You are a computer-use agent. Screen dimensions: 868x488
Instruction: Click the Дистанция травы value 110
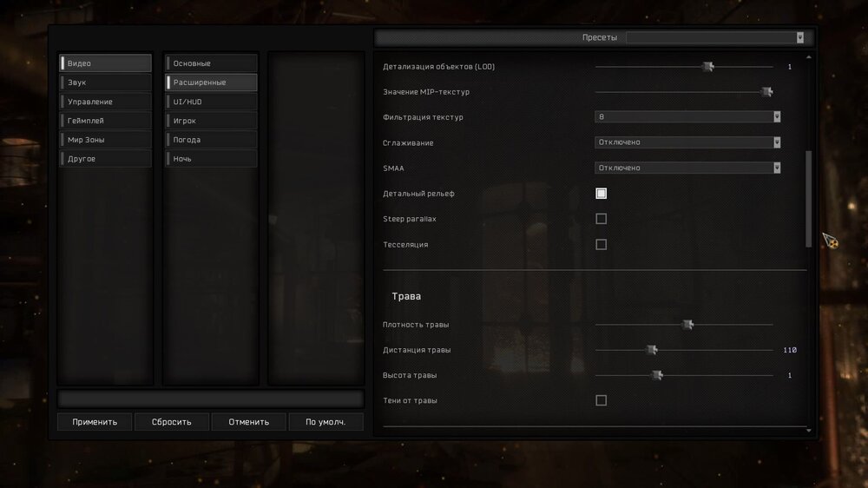point(790,350)
